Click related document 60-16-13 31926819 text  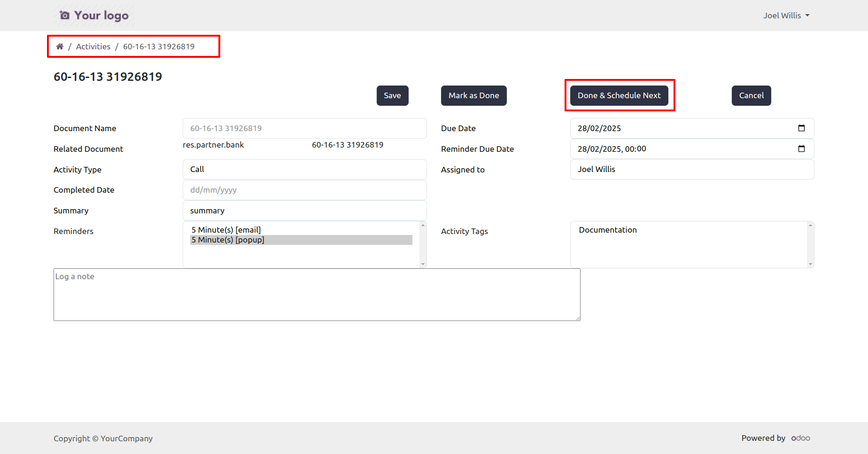(x=348, y=145)
